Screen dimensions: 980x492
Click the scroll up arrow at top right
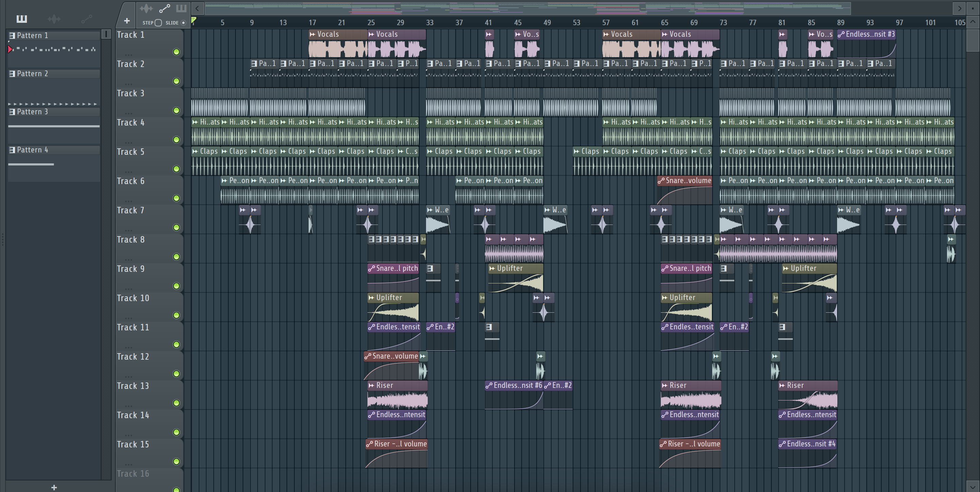coord(973,22)
